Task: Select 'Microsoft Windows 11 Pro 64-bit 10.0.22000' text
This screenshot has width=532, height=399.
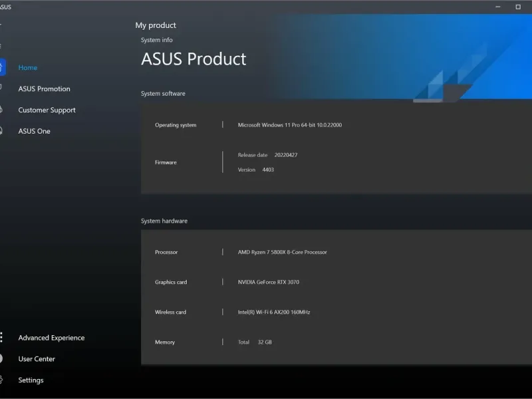Action: [290, 125]
